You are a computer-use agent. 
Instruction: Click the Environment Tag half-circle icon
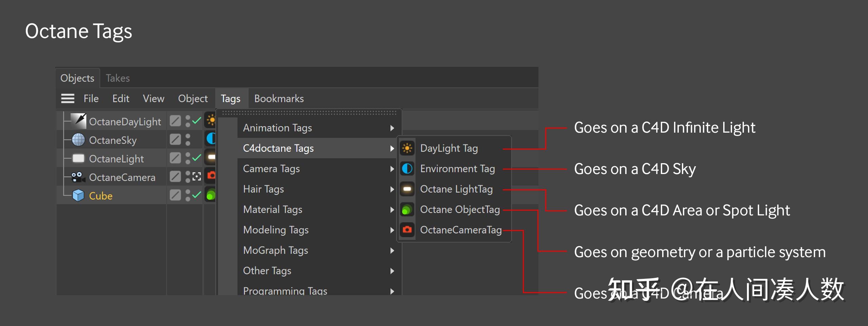[407, 169]
